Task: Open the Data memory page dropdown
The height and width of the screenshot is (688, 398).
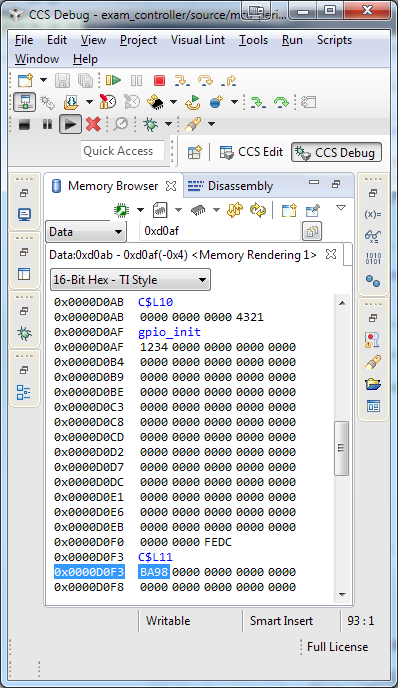Action: 86,232
